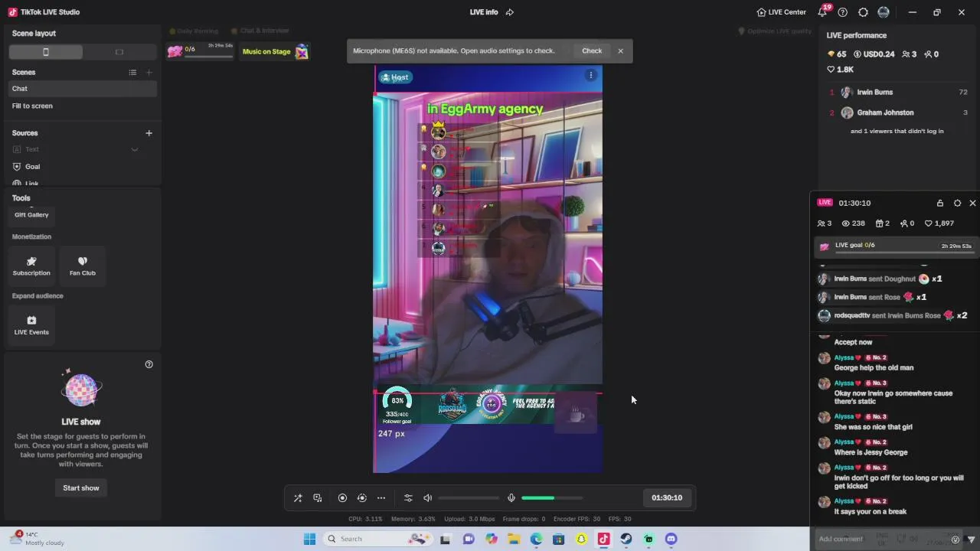The width and height of the screenshot is (980, 551).
Task: Open the music media panel icon
Action: click(318, 497)
